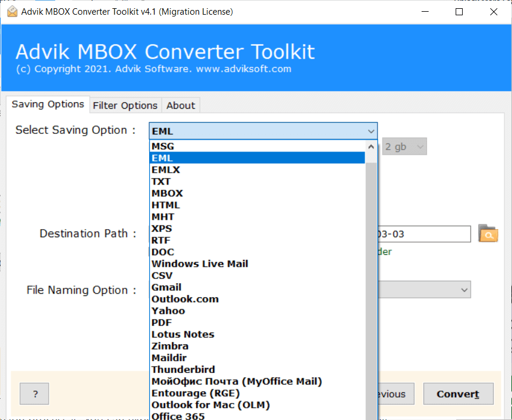Screen dimensions: 512x420
Task: Choose Yahoo in the saving list
Action: (x=257, y=311)
